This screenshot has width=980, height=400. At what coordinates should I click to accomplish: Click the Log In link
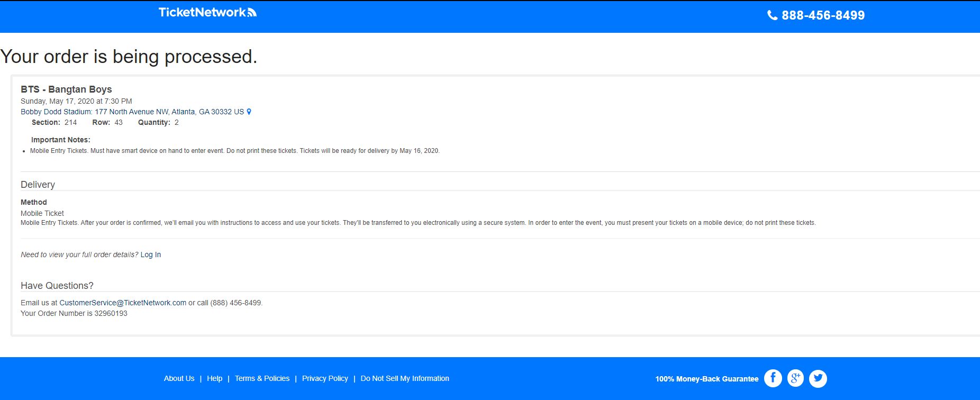pos(151,254)
